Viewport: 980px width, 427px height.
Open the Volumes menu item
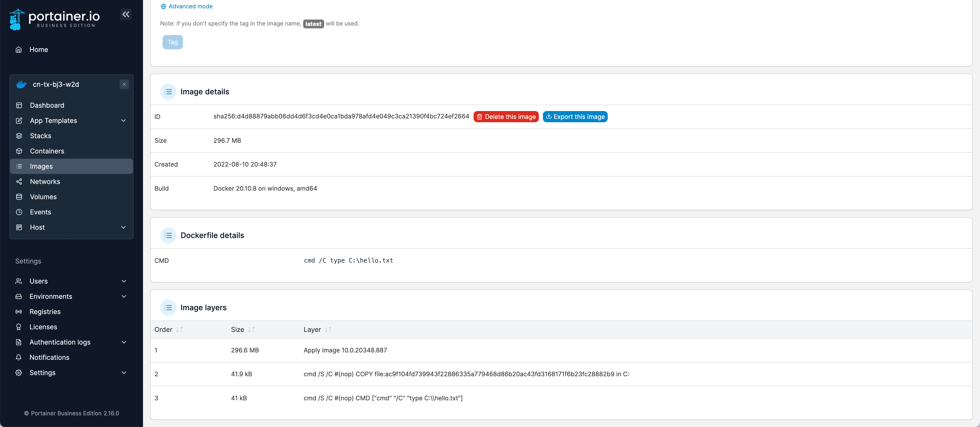[71, 197]
